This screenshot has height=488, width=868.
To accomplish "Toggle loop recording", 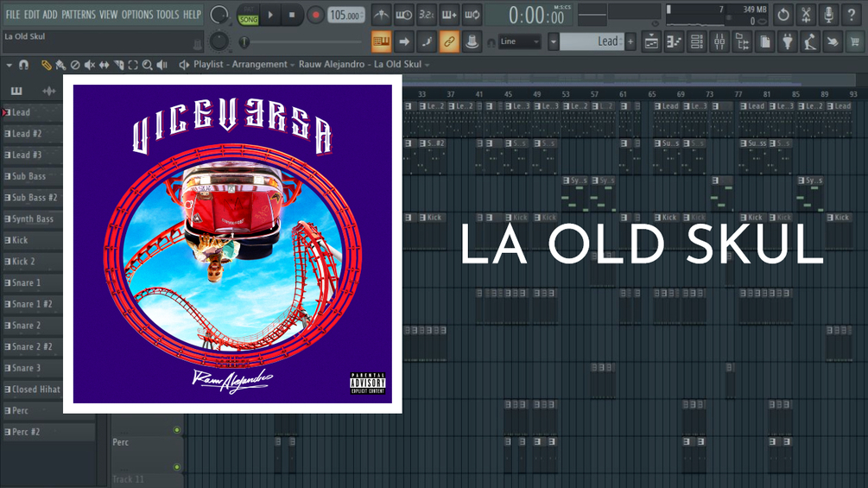I will [472, 15].
